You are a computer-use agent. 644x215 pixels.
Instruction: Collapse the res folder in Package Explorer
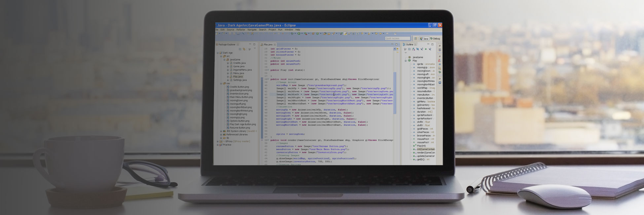pyautogui.click(x=221, y=83)
